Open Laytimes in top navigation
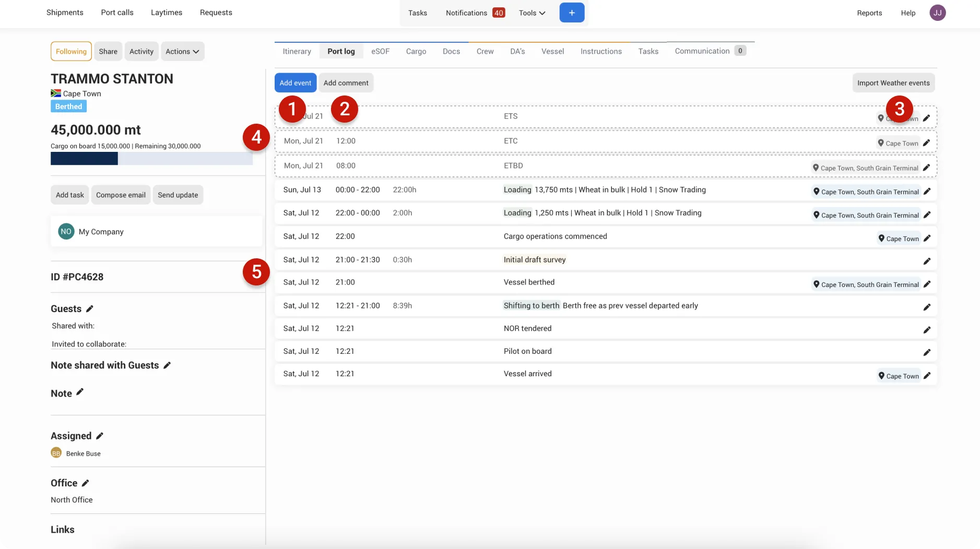Viewport: 980px width, 549px height. (167, 13)
